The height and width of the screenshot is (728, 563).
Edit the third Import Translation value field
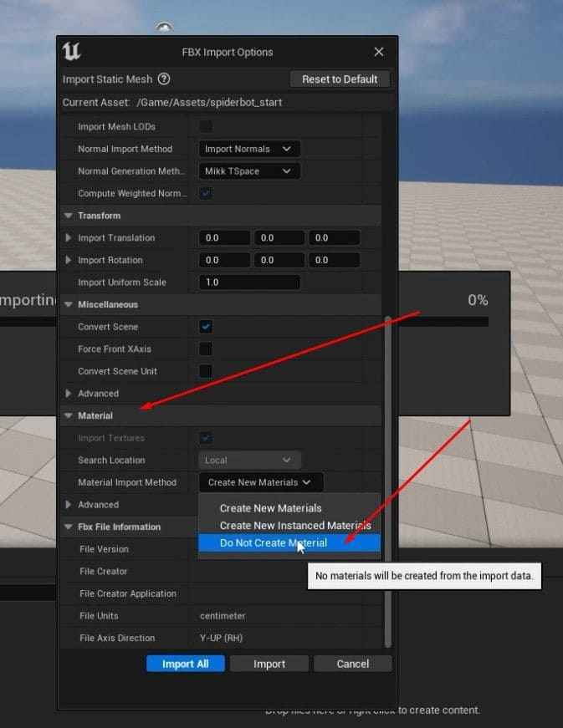coord(334,237)
